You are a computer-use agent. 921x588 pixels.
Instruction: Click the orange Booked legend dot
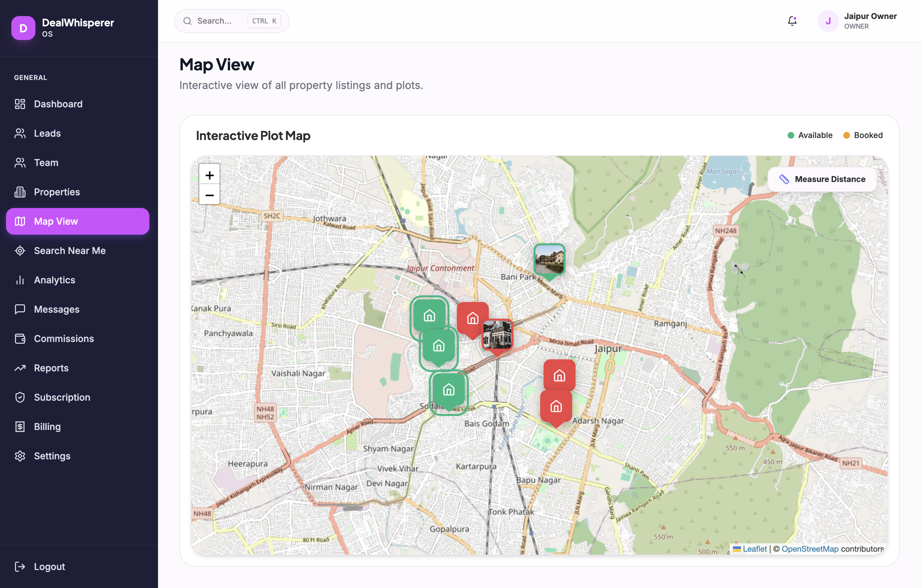coord(847,135)
